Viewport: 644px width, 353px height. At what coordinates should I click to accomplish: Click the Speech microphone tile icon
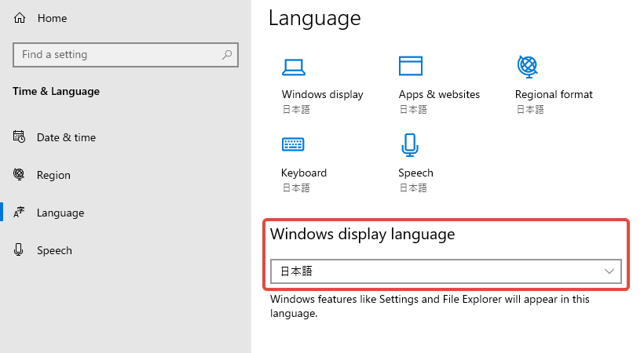click(x=410, y=145)
